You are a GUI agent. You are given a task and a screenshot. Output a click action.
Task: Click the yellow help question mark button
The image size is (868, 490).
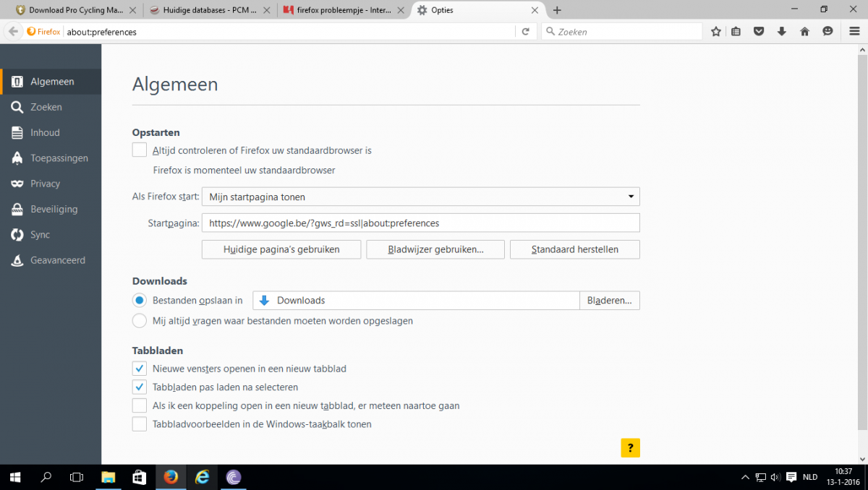point(630,447)
